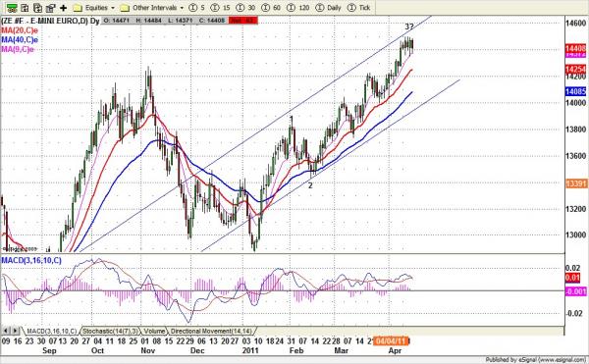
Task: Switch to the 30-minute interval
Action: (245, 8)
